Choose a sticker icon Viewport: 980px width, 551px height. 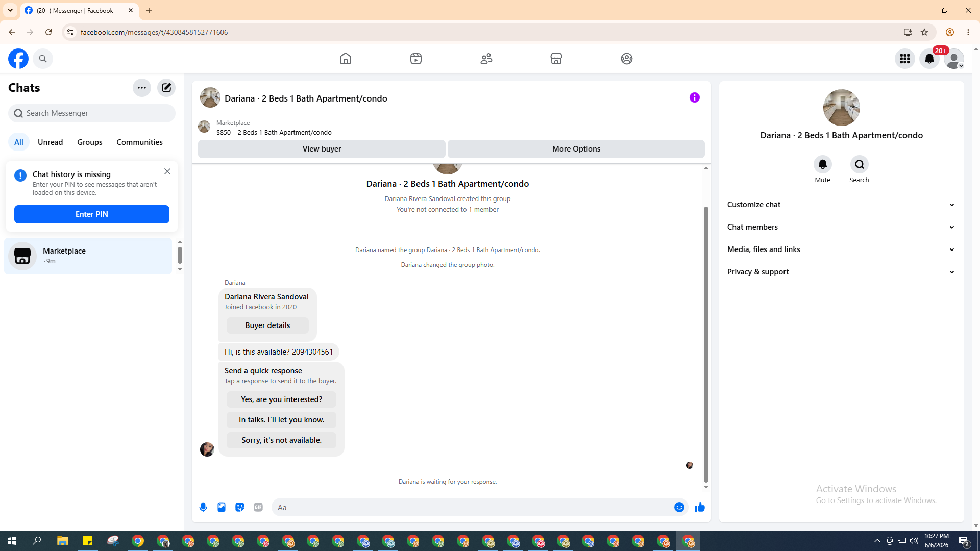[x=240, y=507]
